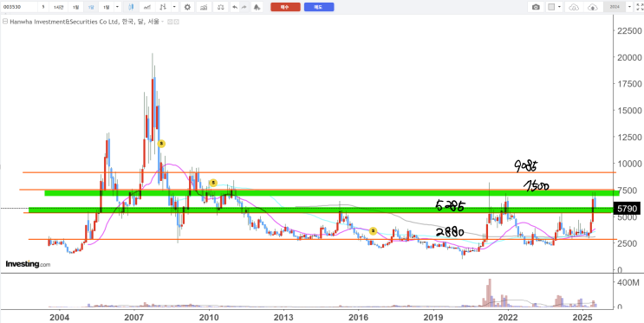This screenshot has width=644, height=323.
Task: Save chart layout via cloud upload icon
Action: coord(593,7)
